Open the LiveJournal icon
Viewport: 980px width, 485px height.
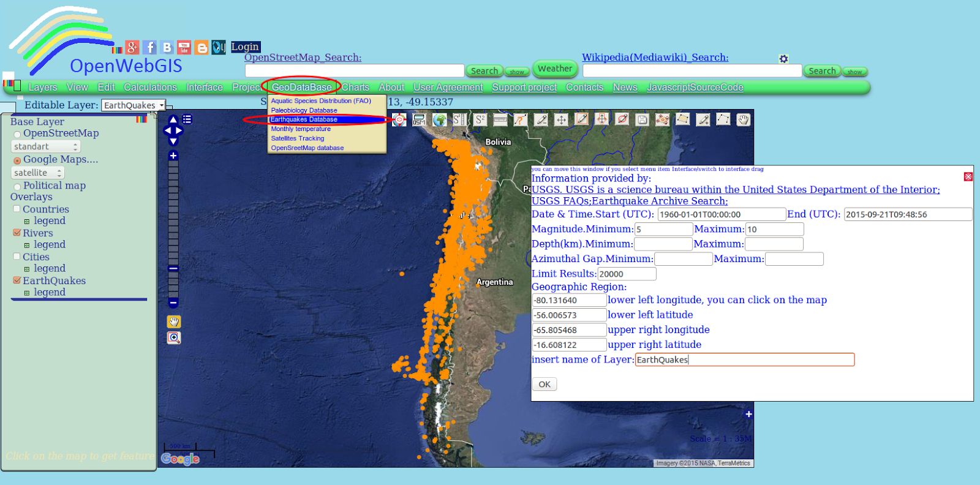(219, 47)
